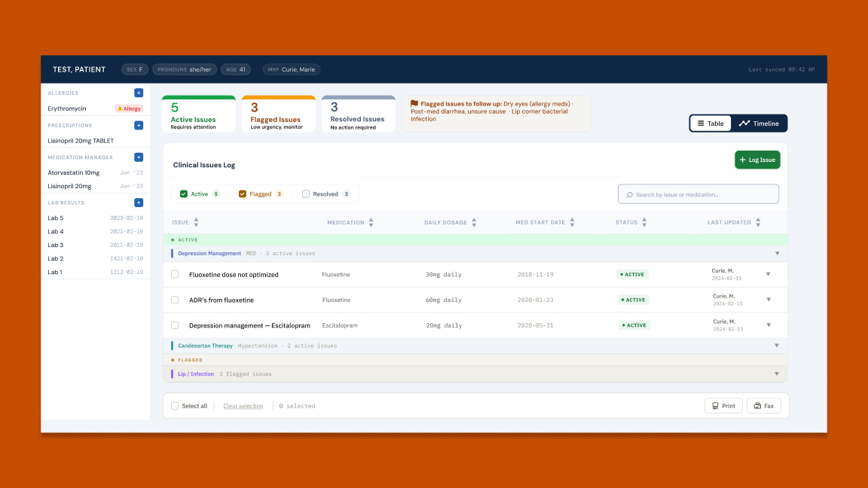Click the Log Issue button

coord(757,160)
